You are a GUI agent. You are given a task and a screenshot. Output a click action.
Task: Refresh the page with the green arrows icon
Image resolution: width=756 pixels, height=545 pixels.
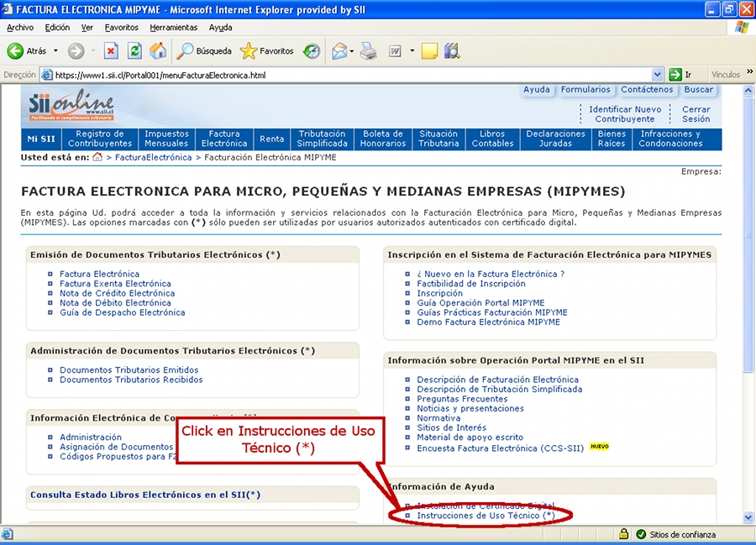click(134, 50)
